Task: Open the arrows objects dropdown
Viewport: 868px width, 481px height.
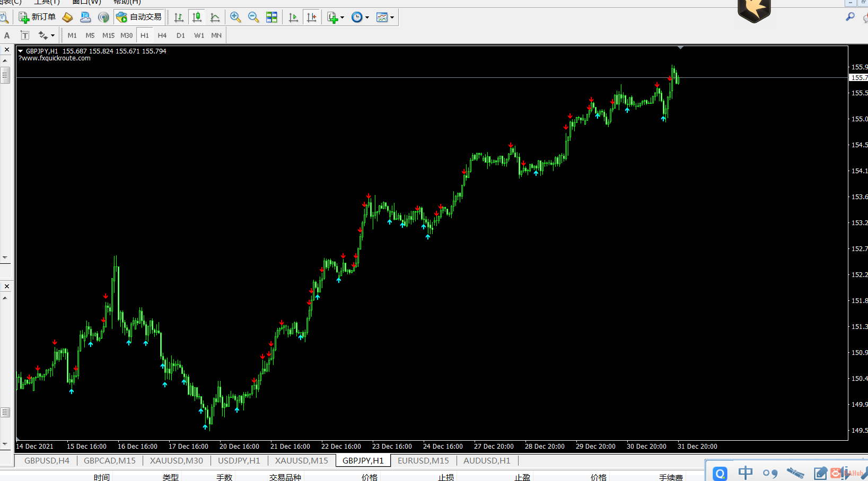Action: (x=46, y=35)
